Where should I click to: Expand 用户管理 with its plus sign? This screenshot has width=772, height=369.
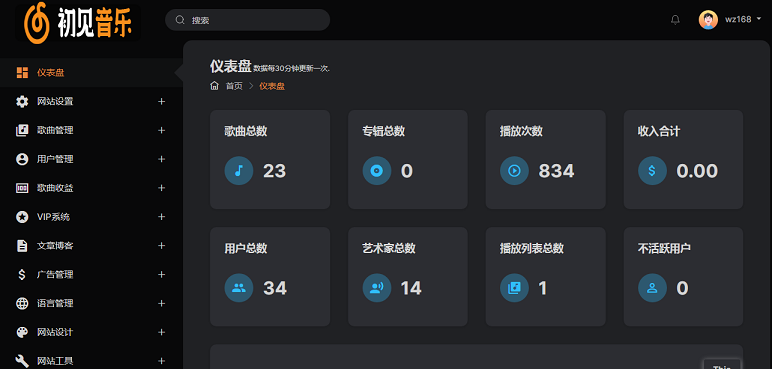pos(161,159)
